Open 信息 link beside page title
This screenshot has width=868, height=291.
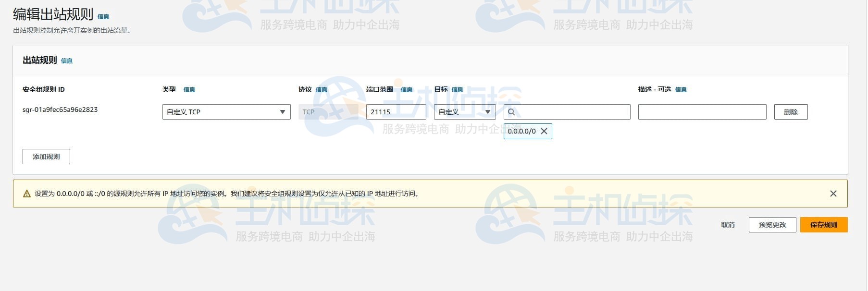pyautogui.click(x=103, y=17)
